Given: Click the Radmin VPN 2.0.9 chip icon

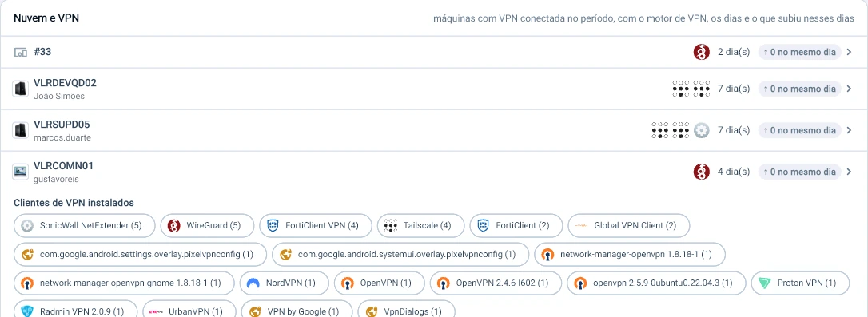Looking at the screenshot, I should tap(27, 311).
